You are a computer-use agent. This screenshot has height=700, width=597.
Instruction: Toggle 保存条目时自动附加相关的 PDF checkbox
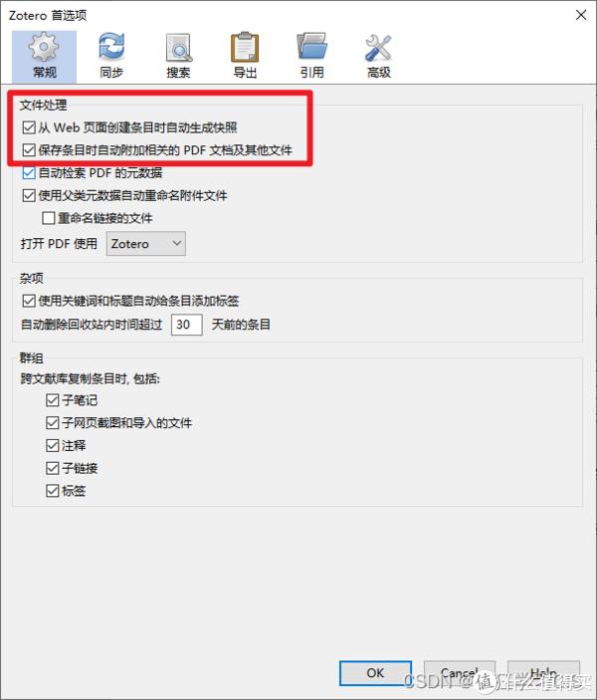(29, 150)
